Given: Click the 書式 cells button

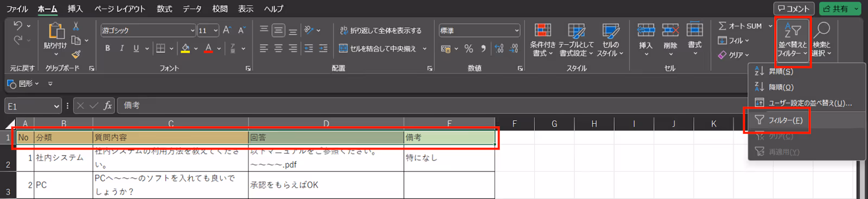Looking at the screenshot, I should pyautogui.click(x=695, y=40).
